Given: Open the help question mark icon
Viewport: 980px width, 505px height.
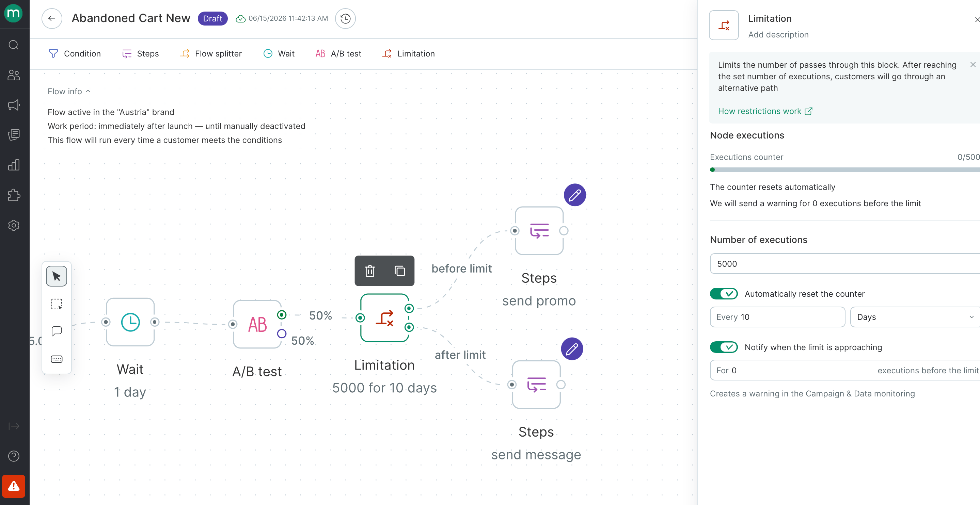Looking at the screenshot, I should tap(14, 456).
